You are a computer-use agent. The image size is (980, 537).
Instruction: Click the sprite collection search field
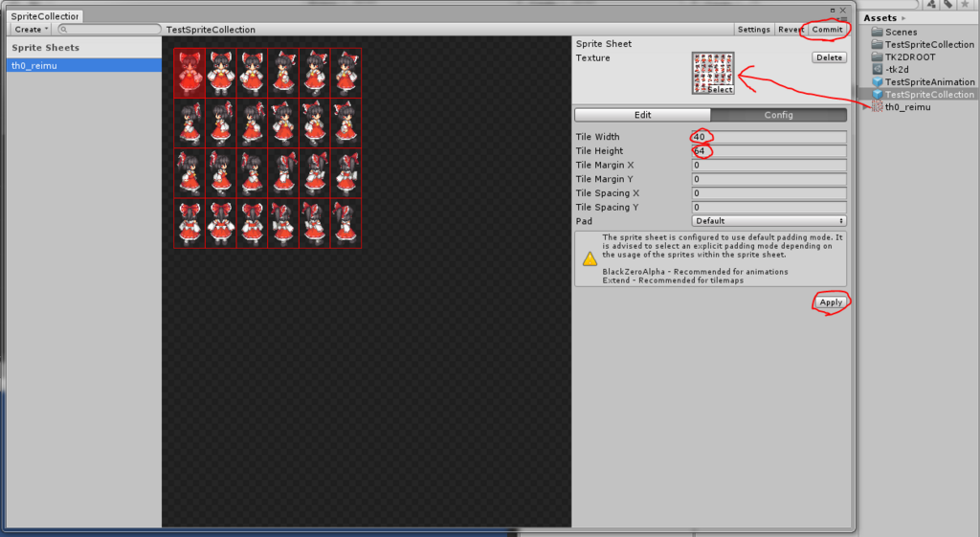coord(109,30)
